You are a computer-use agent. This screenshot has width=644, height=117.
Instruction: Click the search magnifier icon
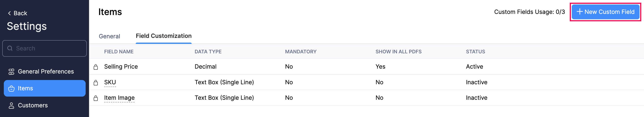point(10,48)
